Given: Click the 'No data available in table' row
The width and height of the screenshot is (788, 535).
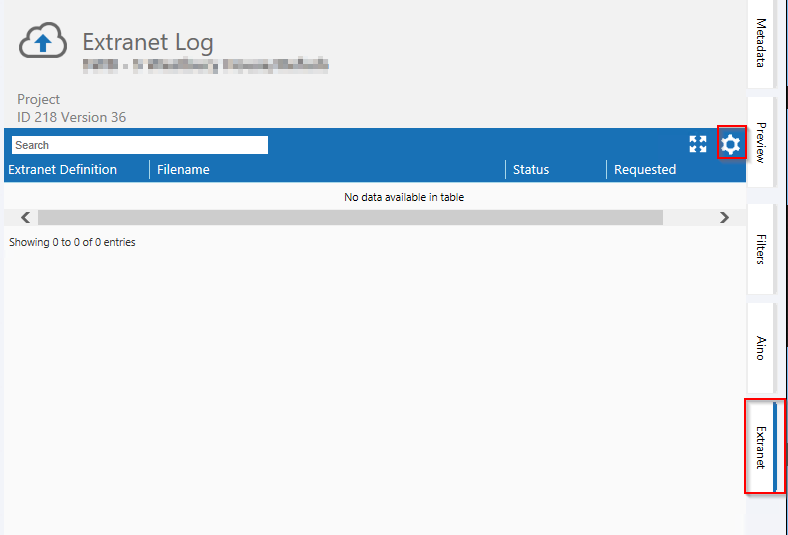Looking at the screenshot, I should click(x=404, y=197).
